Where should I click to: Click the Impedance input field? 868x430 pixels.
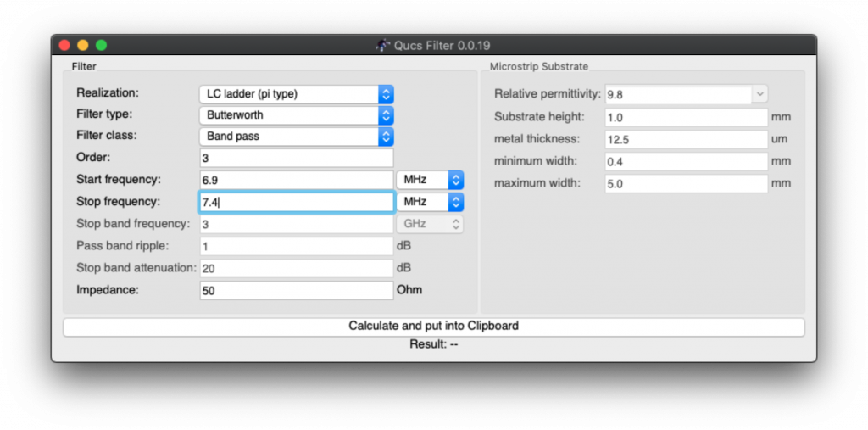pyautogui.click(x=297, y=290)
